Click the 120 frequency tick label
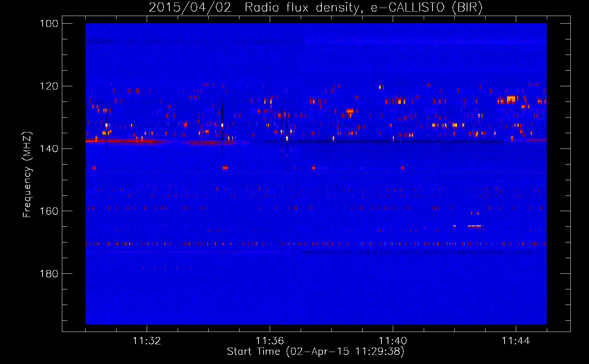 (x=49, y=86)
